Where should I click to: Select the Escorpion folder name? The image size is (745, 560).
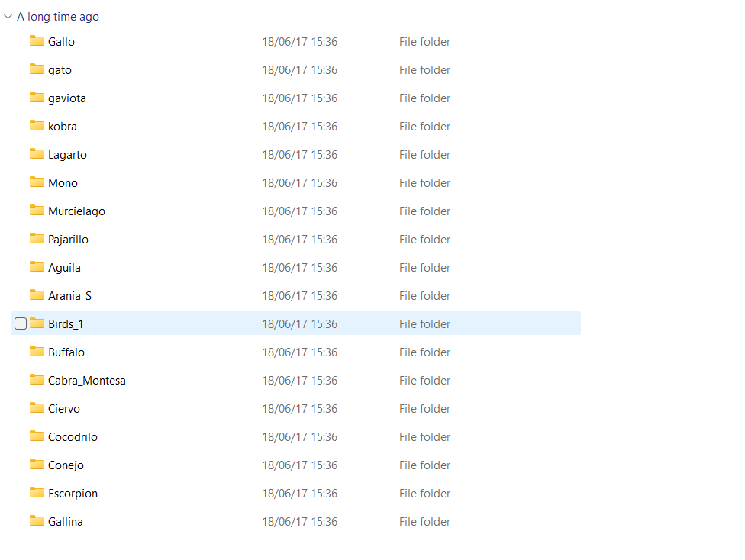click(73, 494)
